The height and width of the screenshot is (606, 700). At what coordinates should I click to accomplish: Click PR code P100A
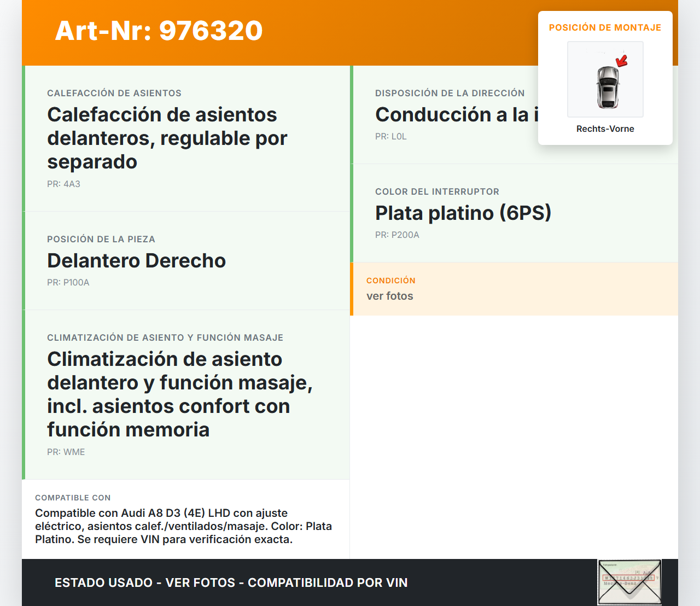pyautogui.click(x=68, y=283)
